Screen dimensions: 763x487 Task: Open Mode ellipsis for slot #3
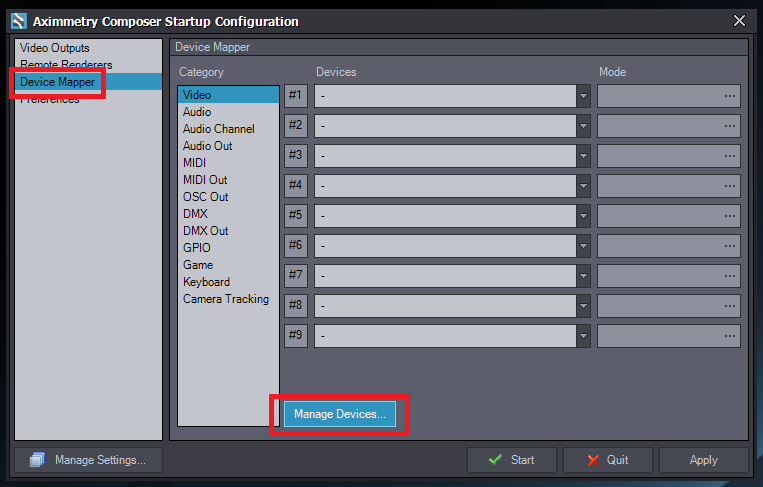tap(729, 156)
